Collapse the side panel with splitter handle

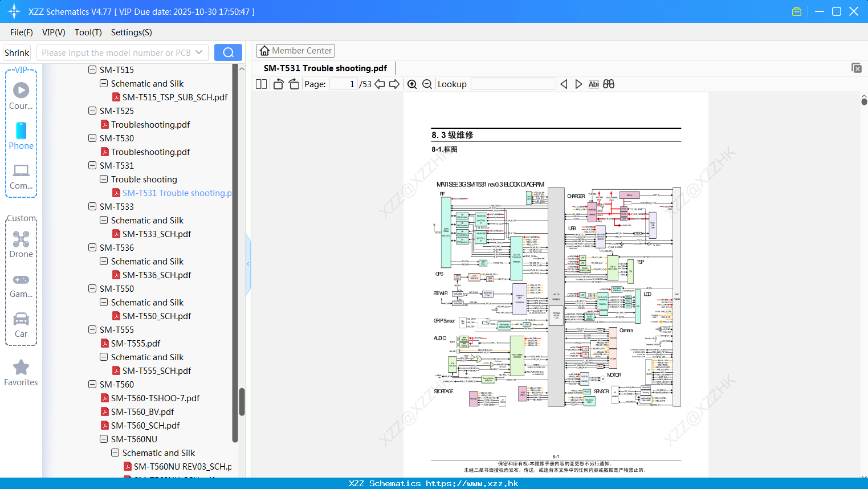click(x=248, y=263)
